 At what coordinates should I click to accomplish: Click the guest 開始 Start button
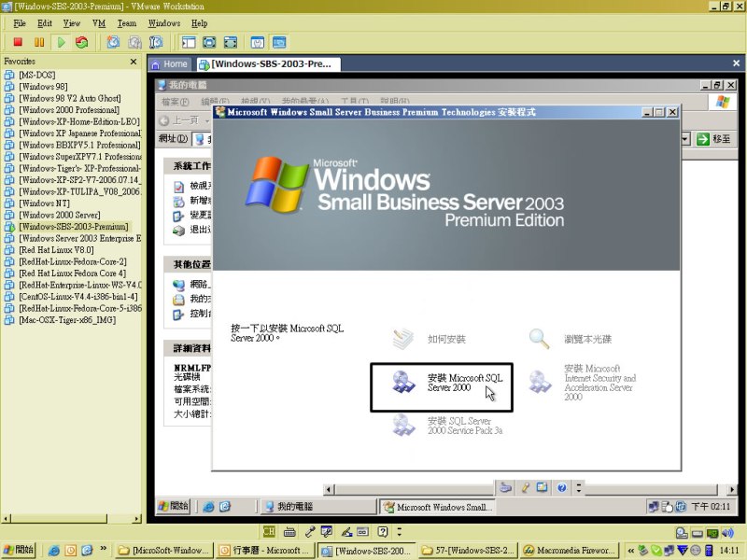(x=174, y=506)
